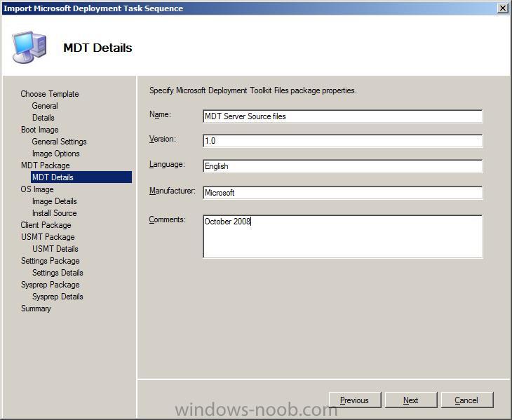The width and height of the screenshot is (512, 420).
Task: Click the Language: label
Action: [x=167, y=164]
